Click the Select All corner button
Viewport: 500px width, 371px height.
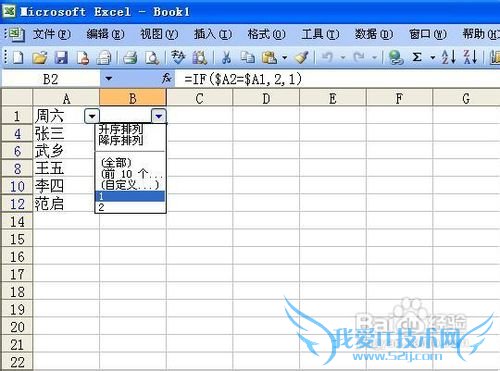(17, 98)
